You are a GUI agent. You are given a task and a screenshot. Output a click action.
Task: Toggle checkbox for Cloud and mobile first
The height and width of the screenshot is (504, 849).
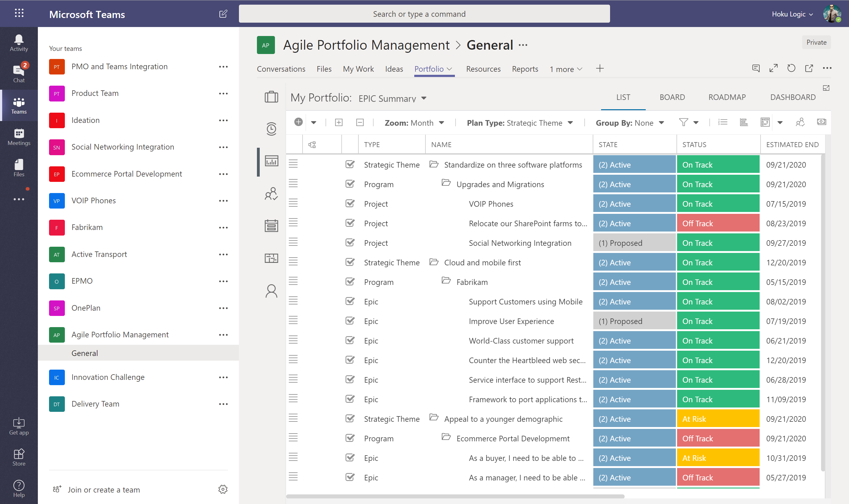click(350, 262)
